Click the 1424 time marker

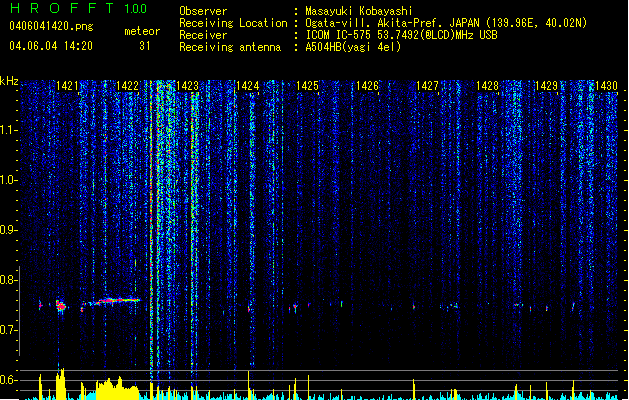(x=248, y=86)
